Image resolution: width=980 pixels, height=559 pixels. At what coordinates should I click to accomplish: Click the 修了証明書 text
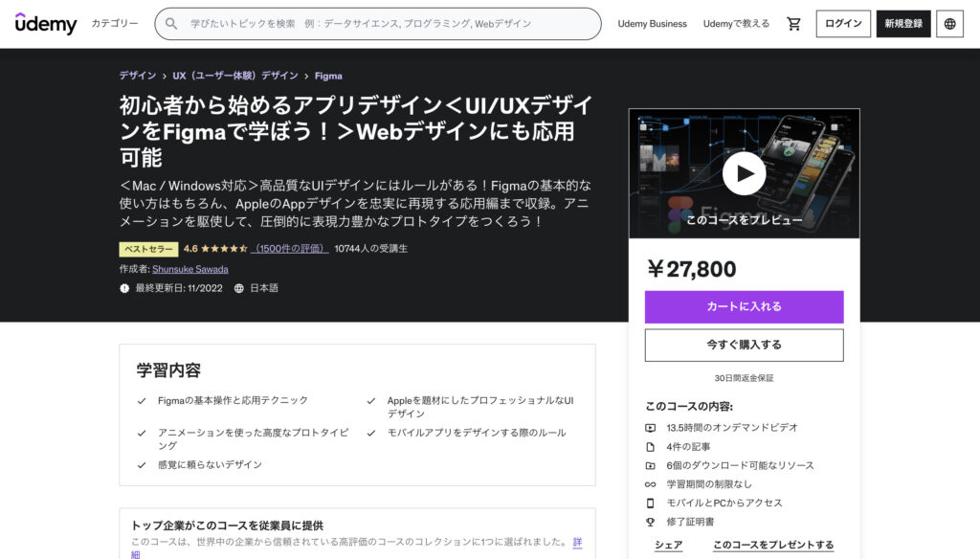tap(690, 522)
